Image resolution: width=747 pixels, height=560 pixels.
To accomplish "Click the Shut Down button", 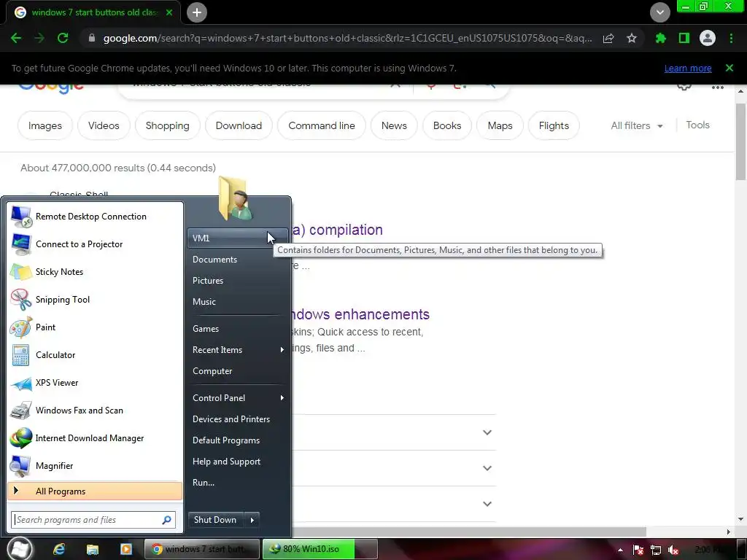I will [x=216, y=520].
